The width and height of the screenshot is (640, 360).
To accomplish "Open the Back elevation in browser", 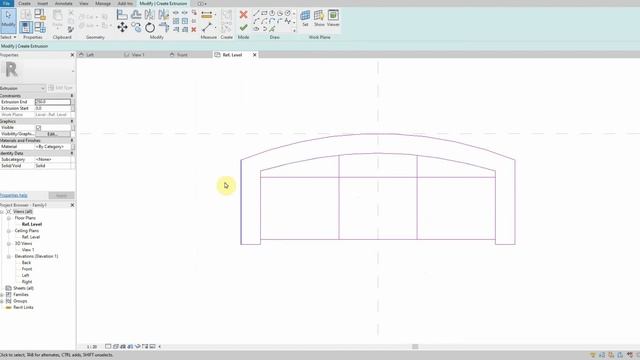I will [26, 263].
